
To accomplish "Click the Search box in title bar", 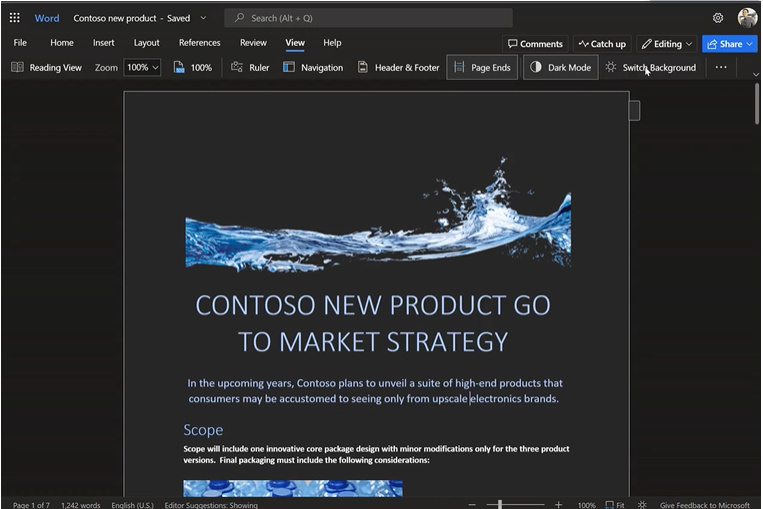I will tap(368, 18).
